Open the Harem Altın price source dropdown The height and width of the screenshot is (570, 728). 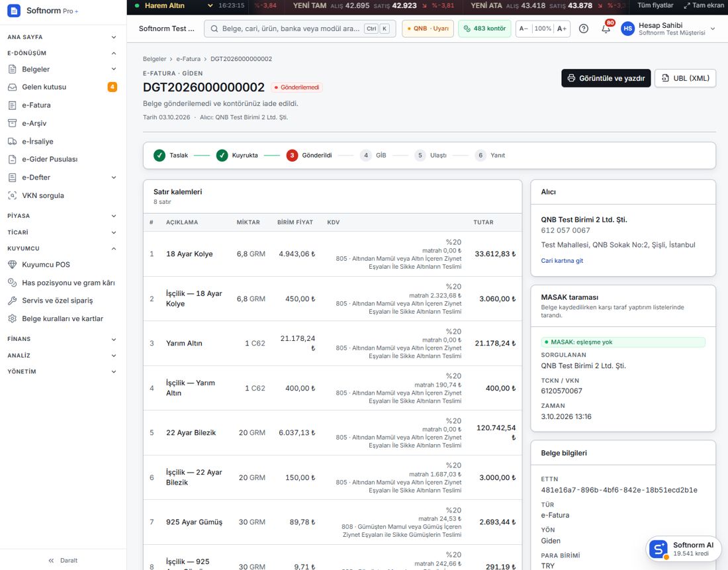click(173, 5)
